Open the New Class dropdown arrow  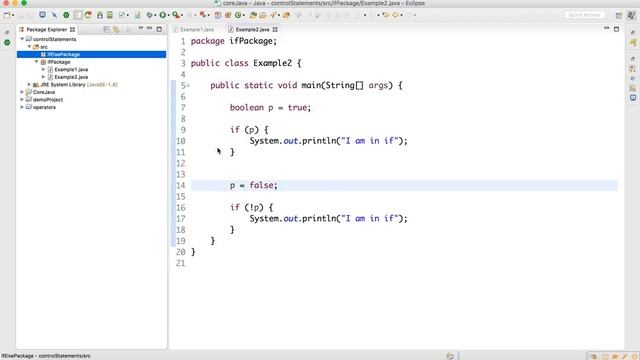244,15
